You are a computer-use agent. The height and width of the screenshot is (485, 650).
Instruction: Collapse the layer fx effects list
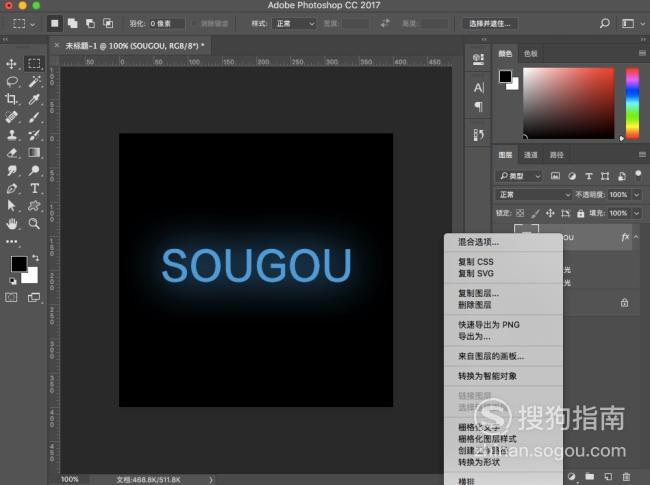point(636,237)
